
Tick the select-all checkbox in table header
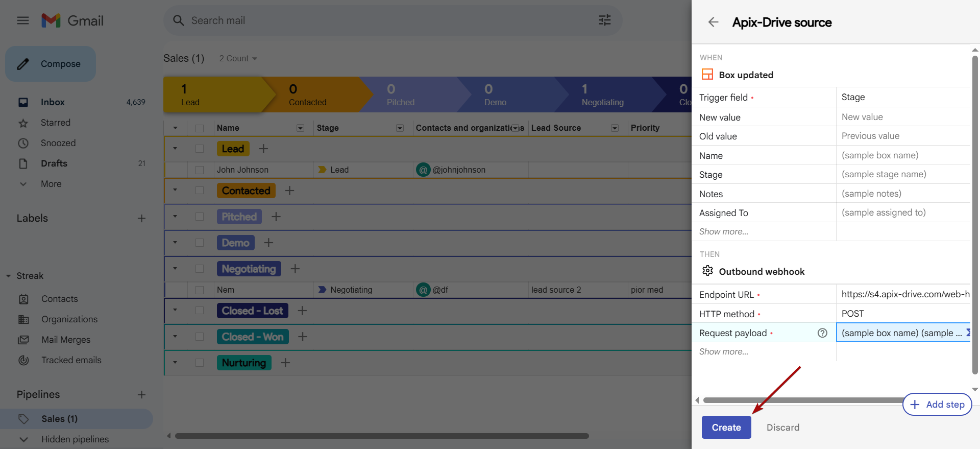[200, 128]
